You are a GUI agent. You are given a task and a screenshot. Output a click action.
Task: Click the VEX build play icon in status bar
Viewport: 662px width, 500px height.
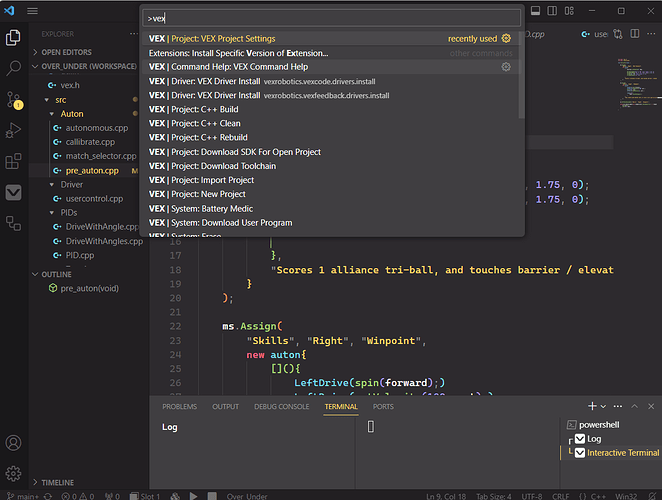coord(193,496)
